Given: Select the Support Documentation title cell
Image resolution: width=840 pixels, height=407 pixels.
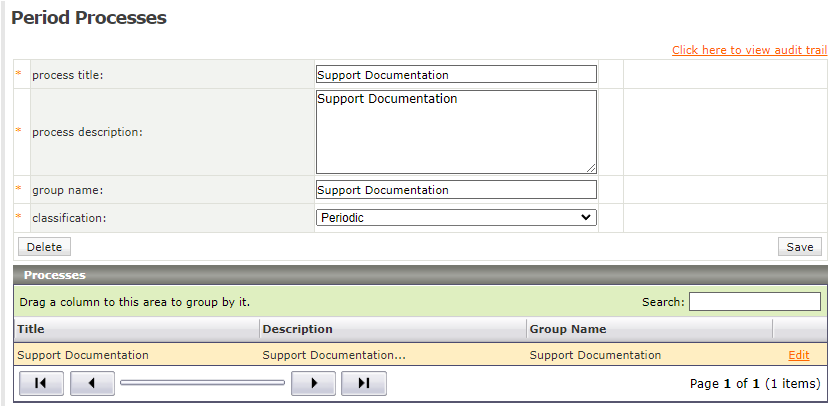Looking at the screenshot, I should pos(83,355).
